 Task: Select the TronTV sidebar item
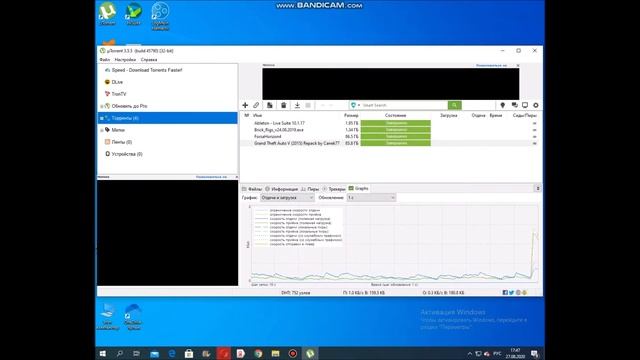pyautogui.click(x=119, y=94)
